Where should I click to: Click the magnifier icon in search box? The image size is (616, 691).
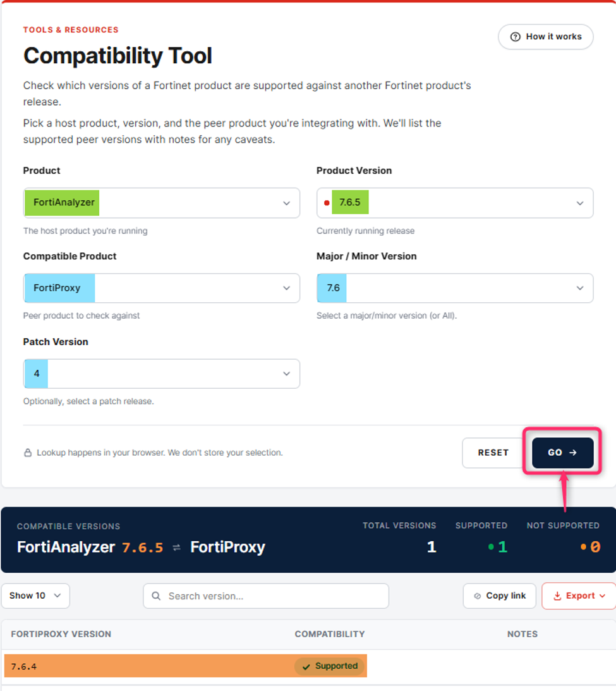click(156, 596)
